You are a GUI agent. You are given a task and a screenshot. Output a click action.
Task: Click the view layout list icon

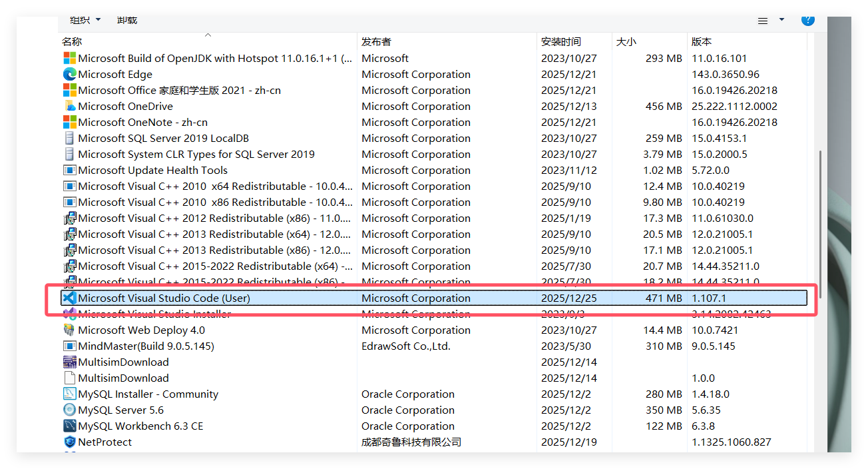[x=763, y=21]
